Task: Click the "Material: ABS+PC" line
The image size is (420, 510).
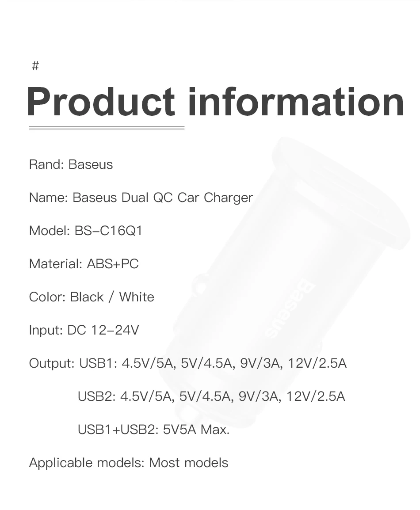Action: click(84, 264)
